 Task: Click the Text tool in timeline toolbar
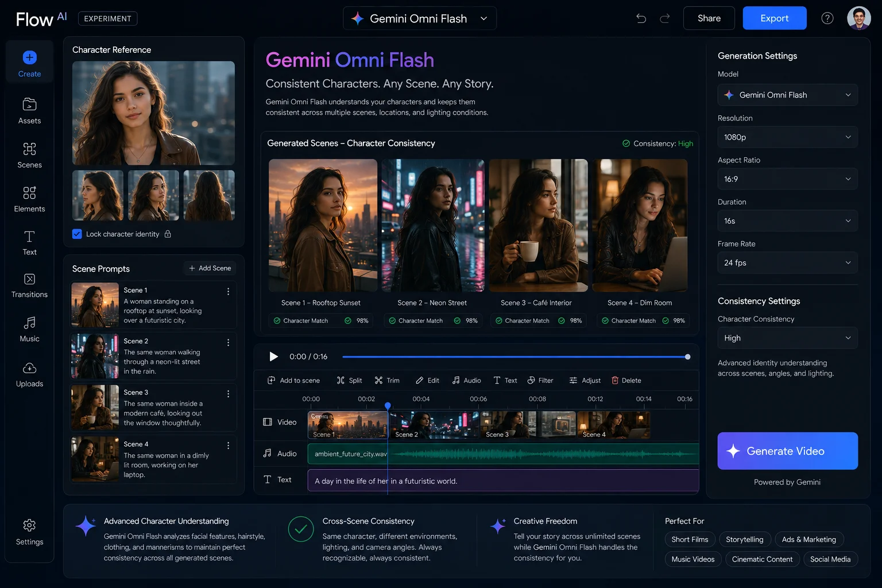[505, 380]
